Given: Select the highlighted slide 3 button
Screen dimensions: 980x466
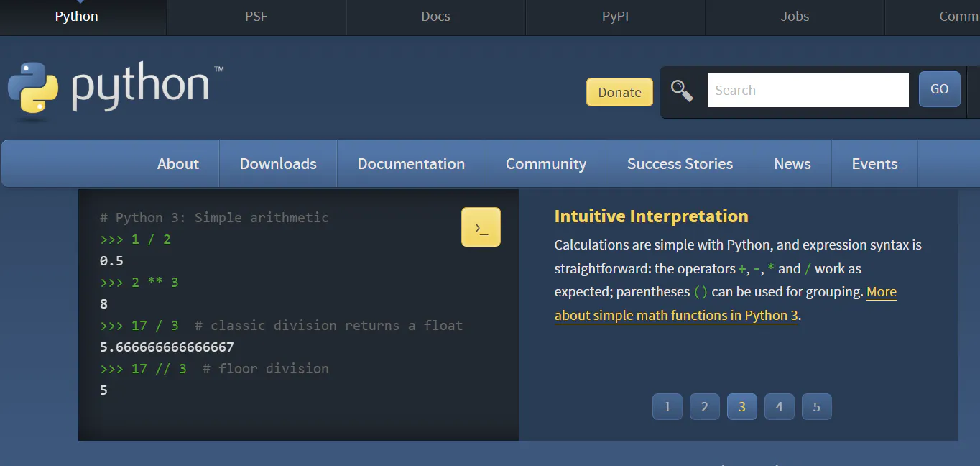Looking at the screenshot, I should [741, 407].
